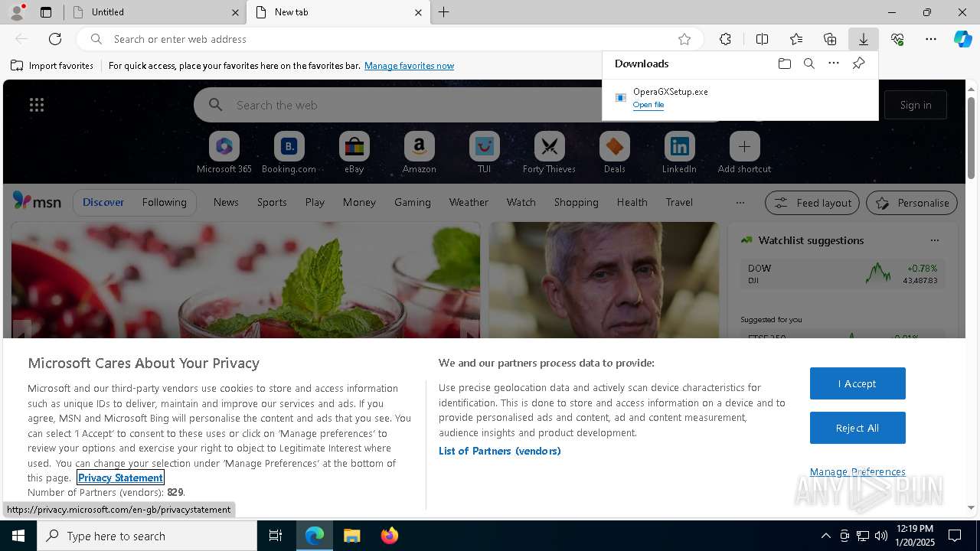Open the Forty Thieves shortcut
The image size is (980, 551).
pos(549,153)
